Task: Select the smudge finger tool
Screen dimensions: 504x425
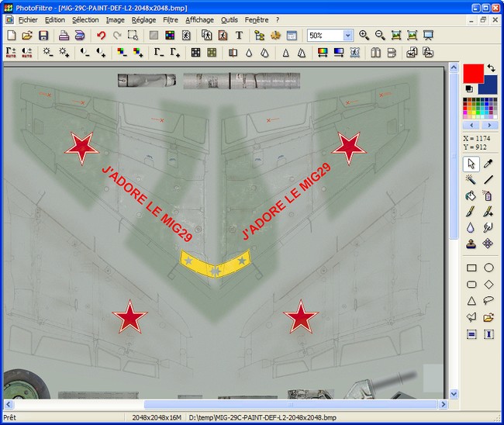Action: [488, 227]
